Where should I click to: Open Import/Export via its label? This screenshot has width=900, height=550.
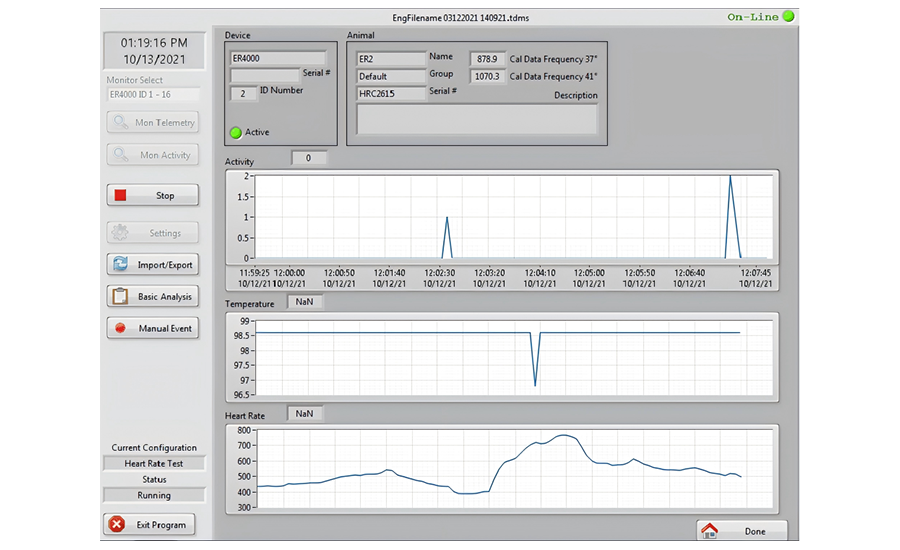[165, 265]
